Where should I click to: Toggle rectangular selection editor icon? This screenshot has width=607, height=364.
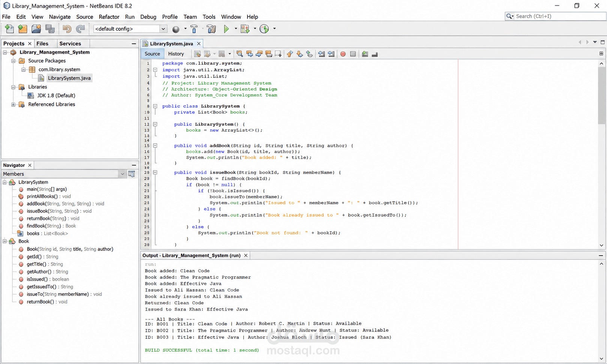point(278,54)
